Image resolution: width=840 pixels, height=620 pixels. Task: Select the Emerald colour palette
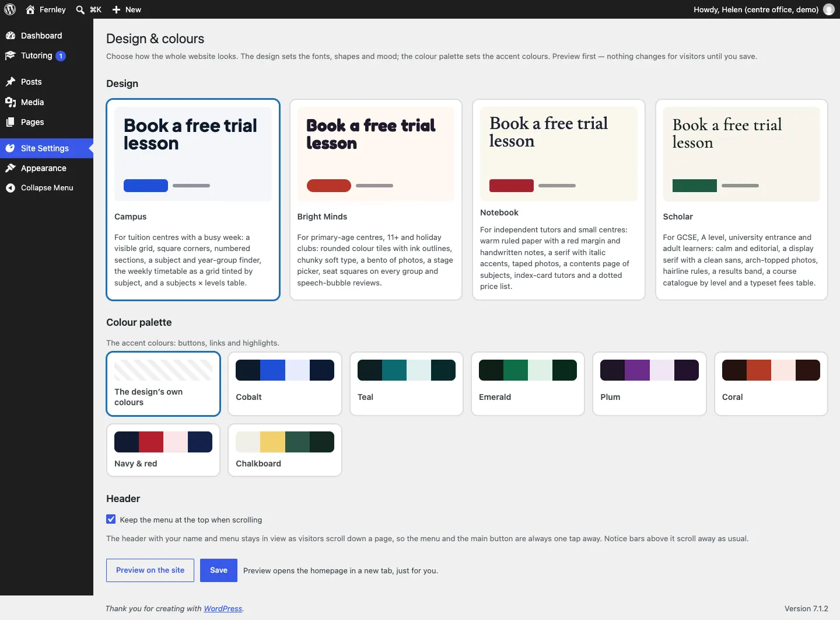click(x=528, y=384)
